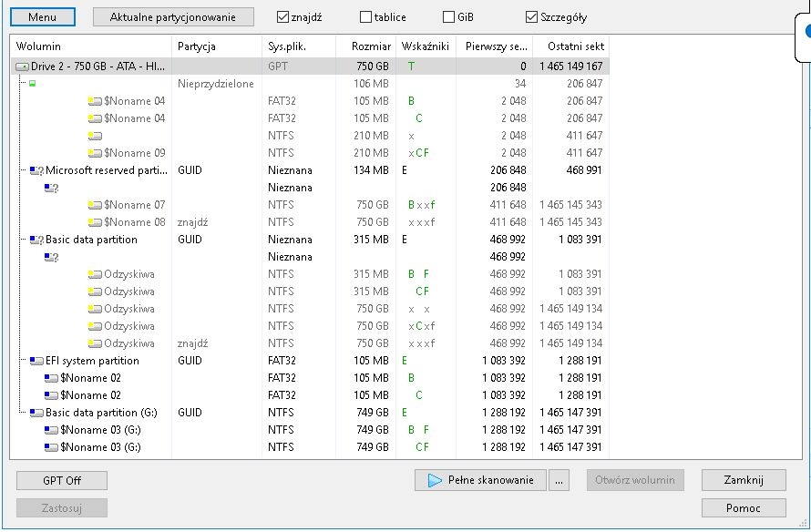The width and height of the screenshot is (811, 532).
Task: Click the icon of $Noname 03 (G:) with CF
Action: [x=51, y=447]
